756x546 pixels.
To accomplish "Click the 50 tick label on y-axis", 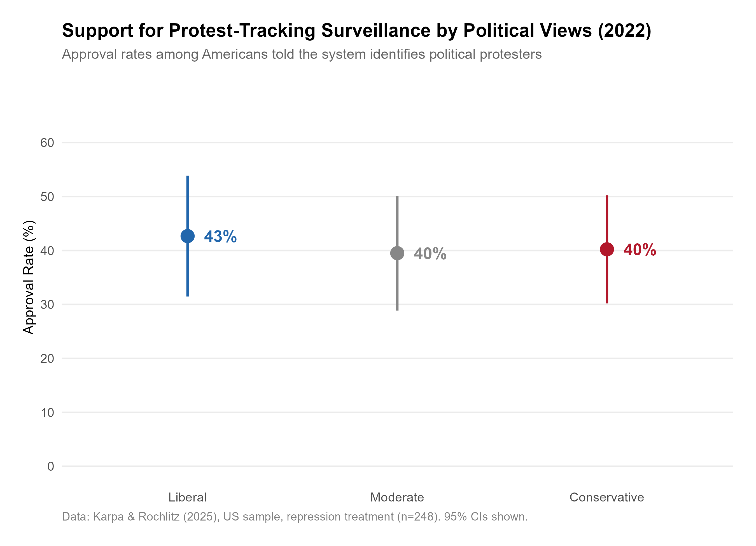I will pyautogui.click(x=47, y=197).
